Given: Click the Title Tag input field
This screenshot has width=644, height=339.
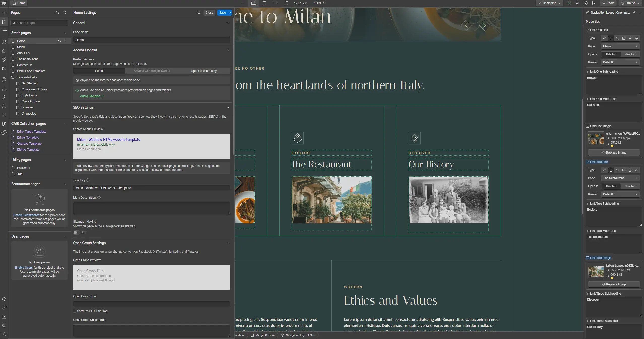Looking at the screenshot, I should [151, 188].
